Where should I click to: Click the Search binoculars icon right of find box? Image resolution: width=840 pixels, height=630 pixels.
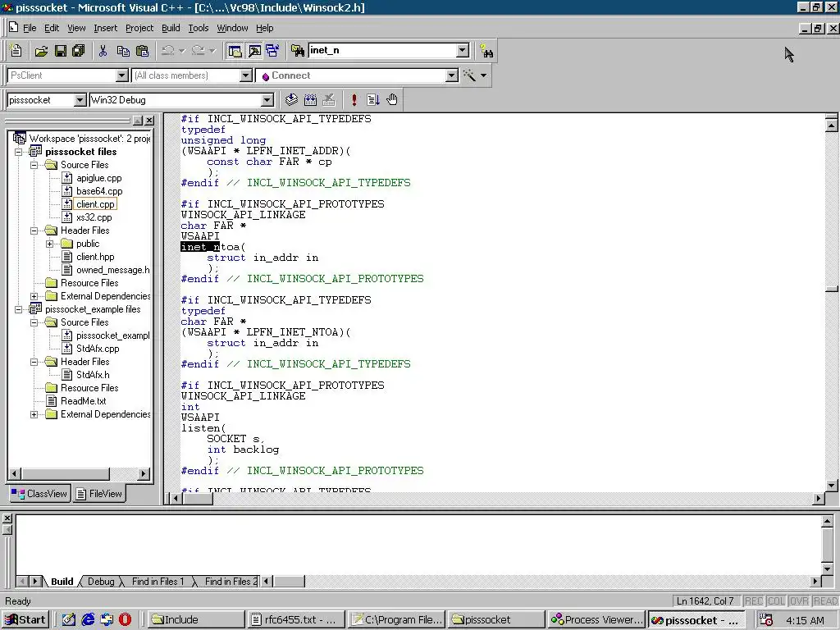(x=486, y=52)
